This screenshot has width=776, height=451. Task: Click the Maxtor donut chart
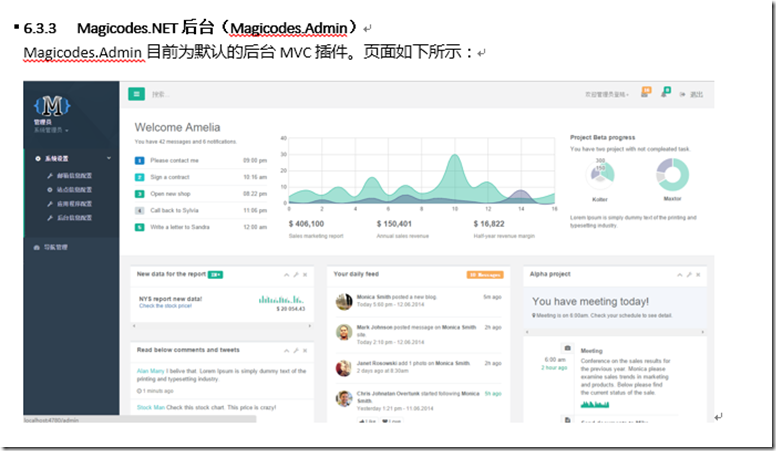[673, 174]
